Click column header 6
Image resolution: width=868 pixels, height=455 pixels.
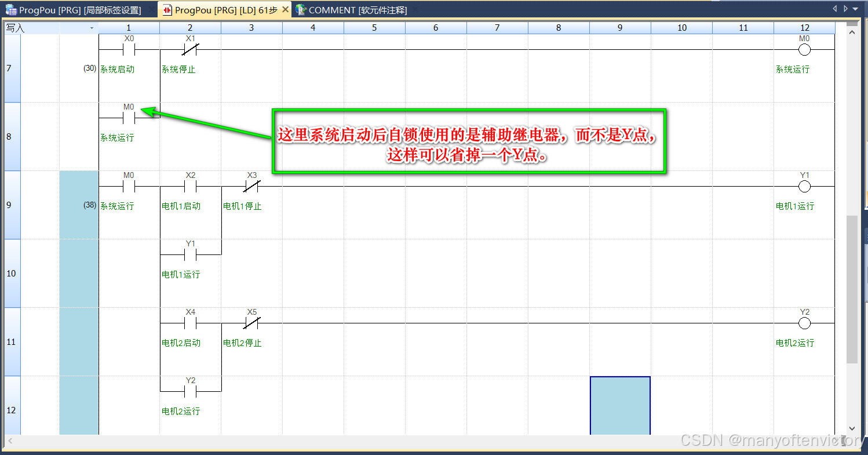click(436, 28)
